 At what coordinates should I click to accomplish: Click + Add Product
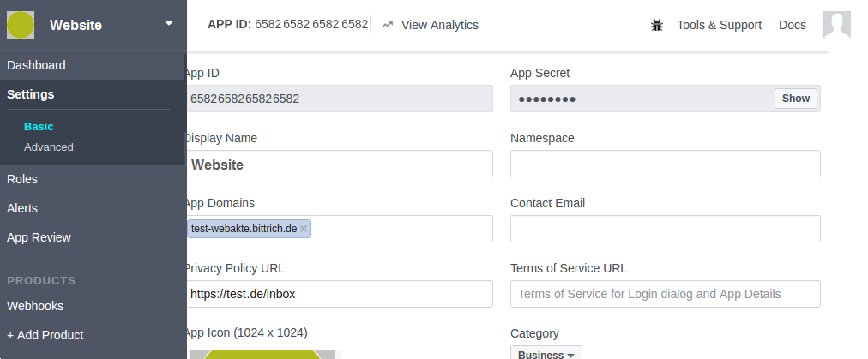45,335
